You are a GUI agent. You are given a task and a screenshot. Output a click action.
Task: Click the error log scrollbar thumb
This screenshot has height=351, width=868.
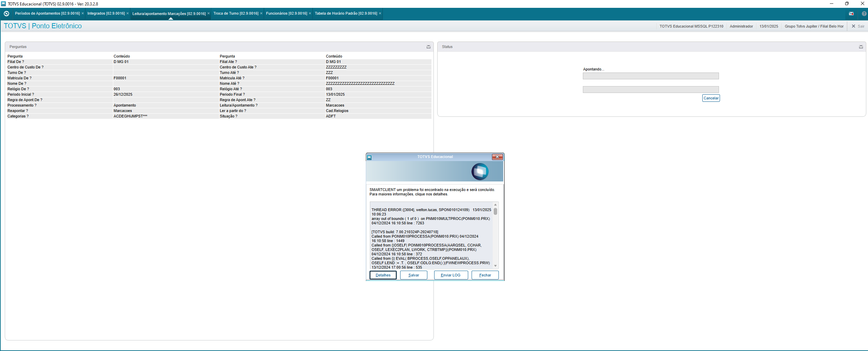click(495, 211)
